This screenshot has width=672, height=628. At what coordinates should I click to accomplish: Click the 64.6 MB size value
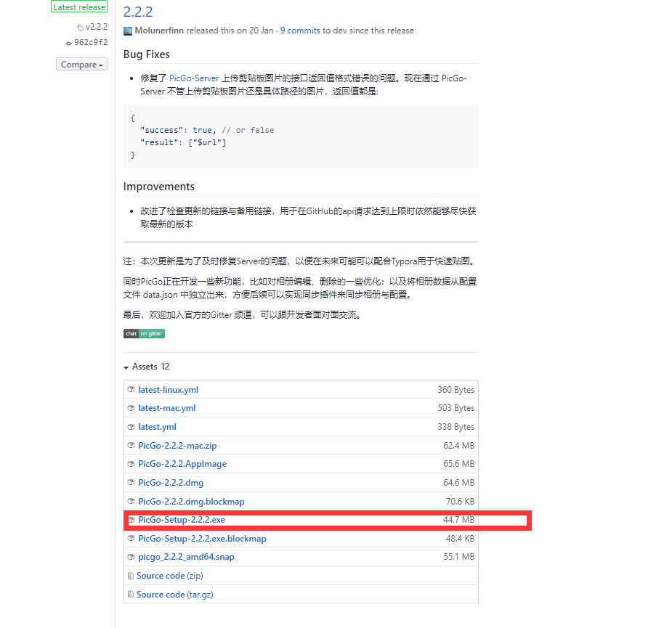click(x=458, y=482)
